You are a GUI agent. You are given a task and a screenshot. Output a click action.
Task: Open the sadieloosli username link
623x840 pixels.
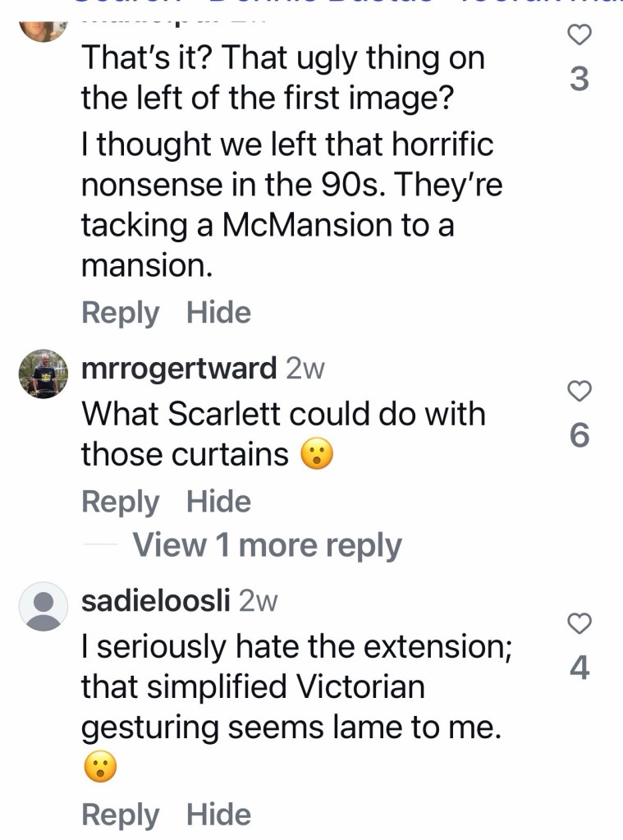coord(156,601)
